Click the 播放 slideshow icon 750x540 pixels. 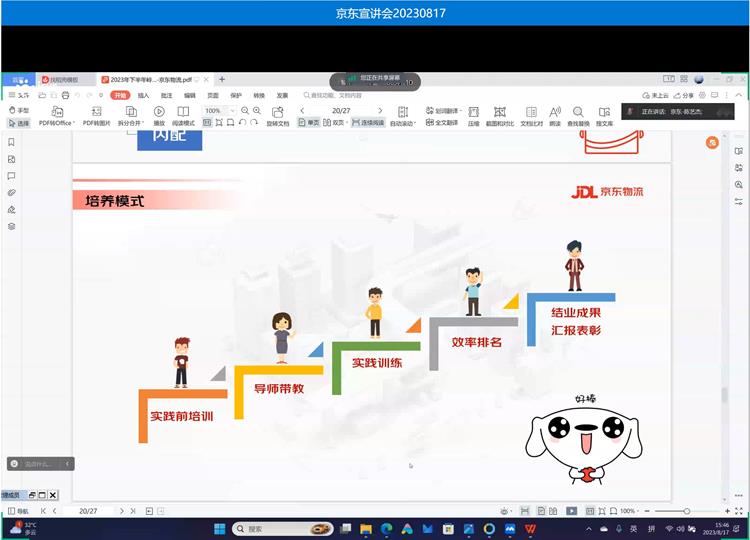158,111
